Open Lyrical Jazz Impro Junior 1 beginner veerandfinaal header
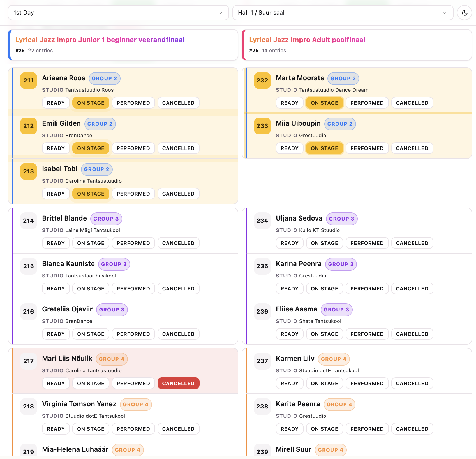This screenshot has height=459, width=476. [x=123, y=45]
